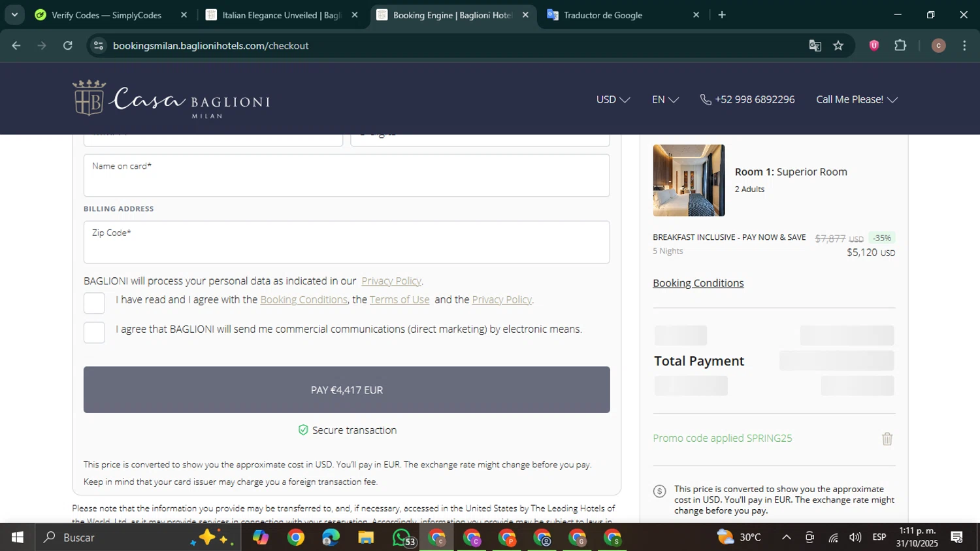Open Booking Conditions under the room summary
This screenshot has height=551, width=980.
[x=698, y=283]
